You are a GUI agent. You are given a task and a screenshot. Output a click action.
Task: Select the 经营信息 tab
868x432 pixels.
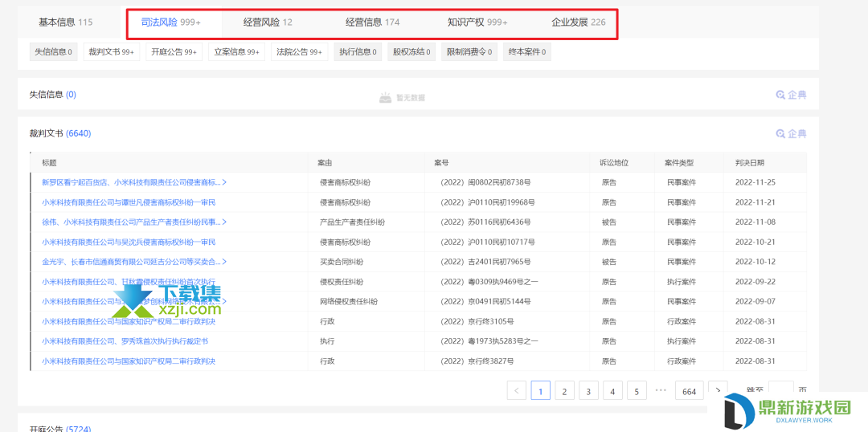(x=373, y=22)
